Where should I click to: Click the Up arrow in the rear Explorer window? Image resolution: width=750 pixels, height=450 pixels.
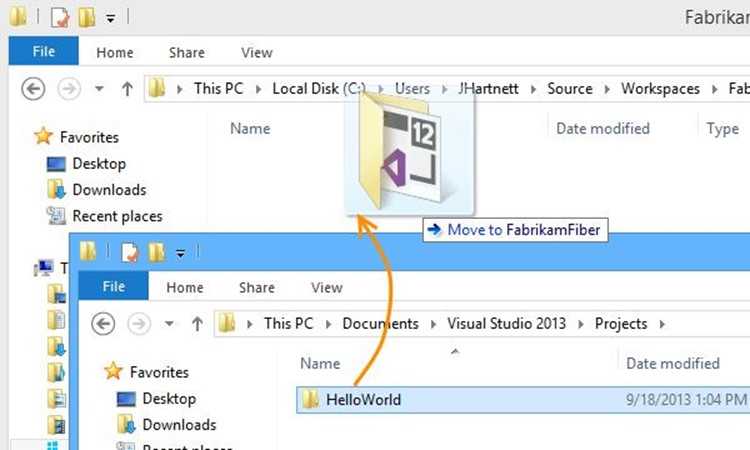(126, 88)
